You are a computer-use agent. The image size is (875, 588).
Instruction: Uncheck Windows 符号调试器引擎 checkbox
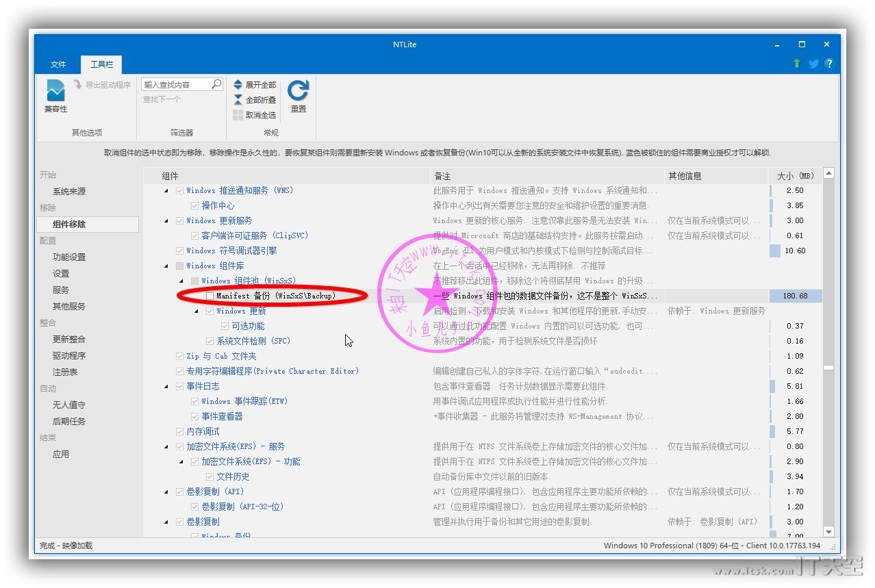[180, 251]
